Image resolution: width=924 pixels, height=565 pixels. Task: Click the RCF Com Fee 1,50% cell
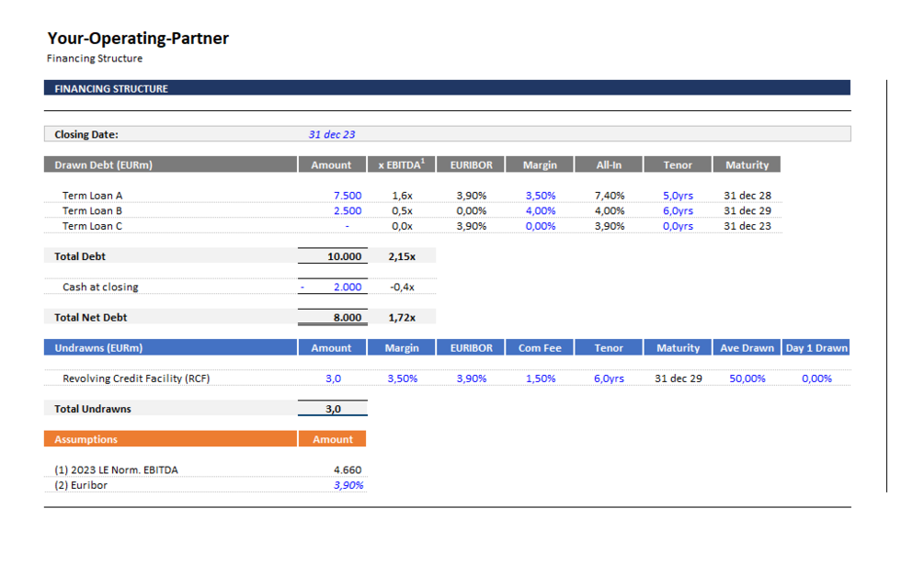click(x=540, y=379)
